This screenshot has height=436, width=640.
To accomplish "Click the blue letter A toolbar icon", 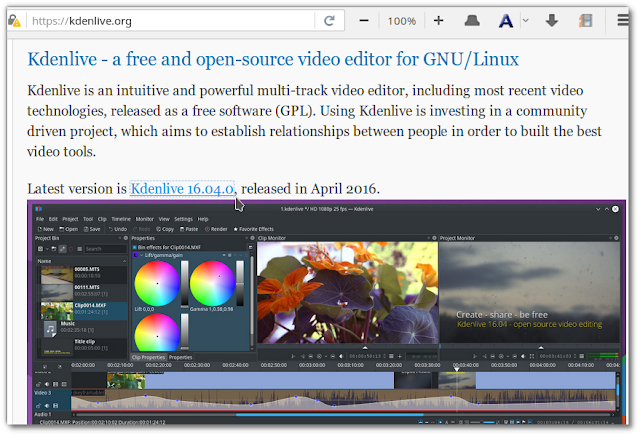I will coord(506,21).
